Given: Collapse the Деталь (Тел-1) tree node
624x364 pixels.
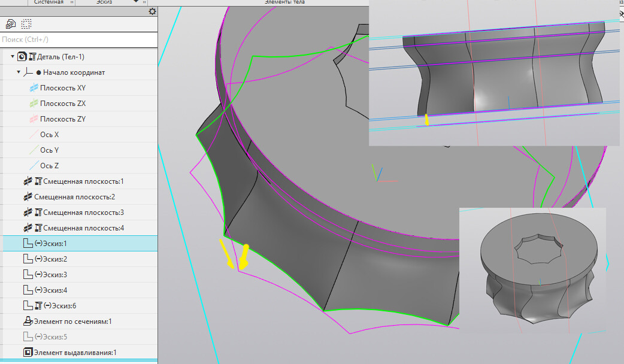Looking at the screenshot, I should (x=13, y=57).
